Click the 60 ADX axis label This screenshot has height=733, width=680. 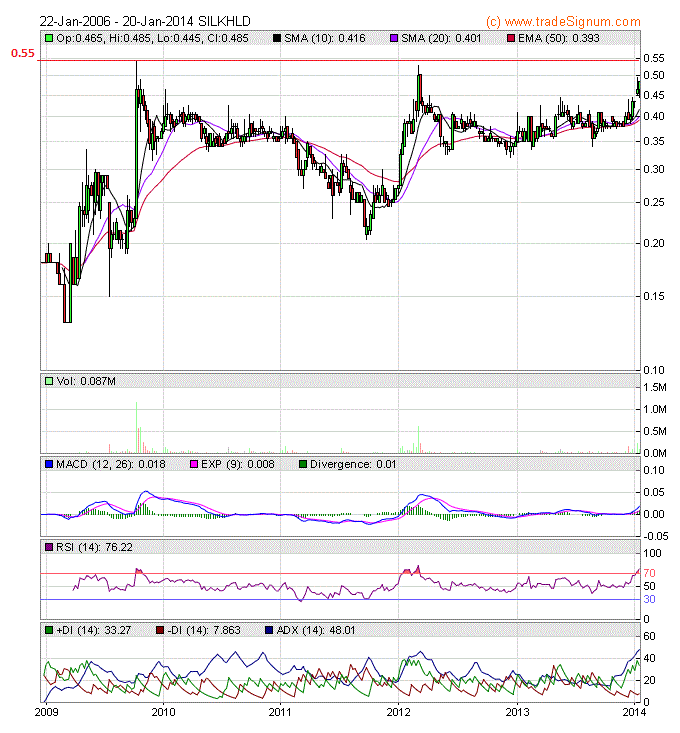[649, 637]
